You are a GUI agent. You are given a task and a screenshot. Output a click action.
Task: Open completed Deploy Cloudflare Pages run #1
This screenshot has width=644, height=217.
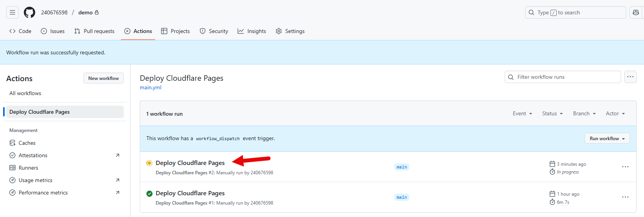point(190,193)
